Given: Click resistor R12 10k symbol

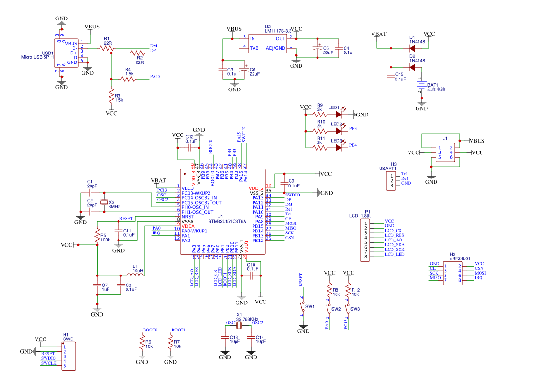Looking at the screenshot, I should pos(348,290).
